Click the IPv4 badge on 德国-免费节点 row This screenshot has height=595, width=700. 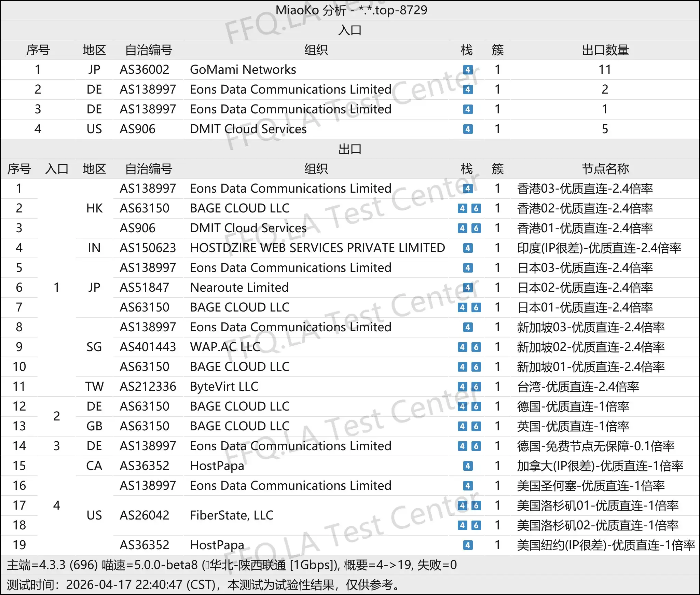(x=463, y=446)
